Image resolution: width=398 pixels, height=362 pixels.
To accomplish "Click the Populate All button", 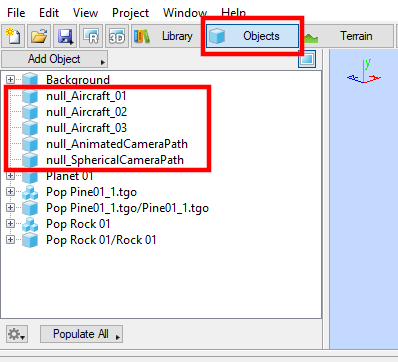I will [81, 334].
